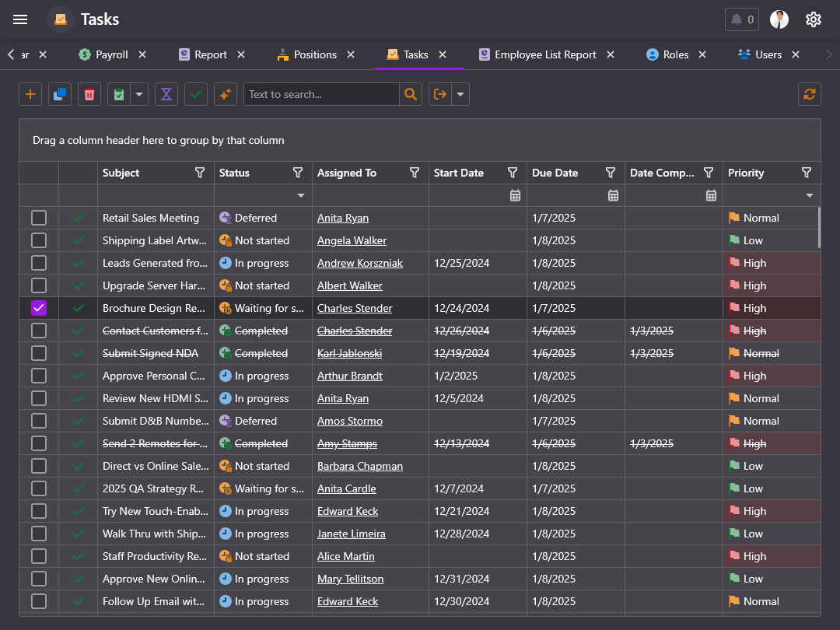Click the purple hourglass toolbar icon
Viewport: 840px width, 630px height.
point(166,94)
